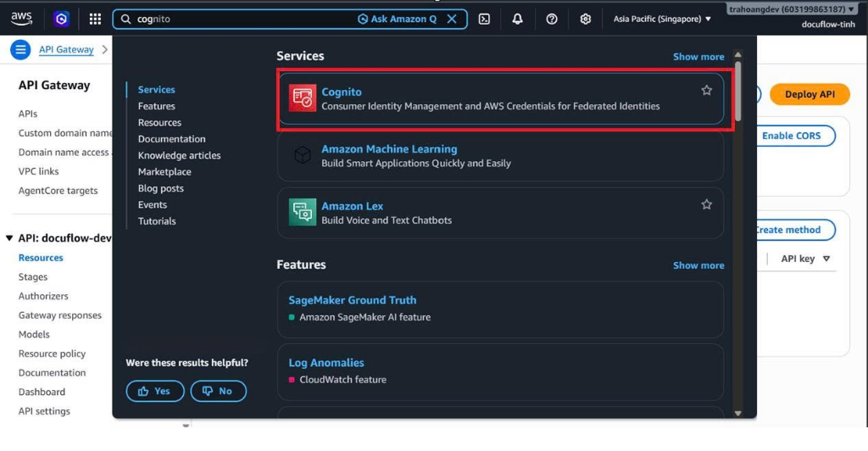Click the Amazon Machine Learning cube icon
The width and height of the screenshot is (868, 451).
[303, 155]
